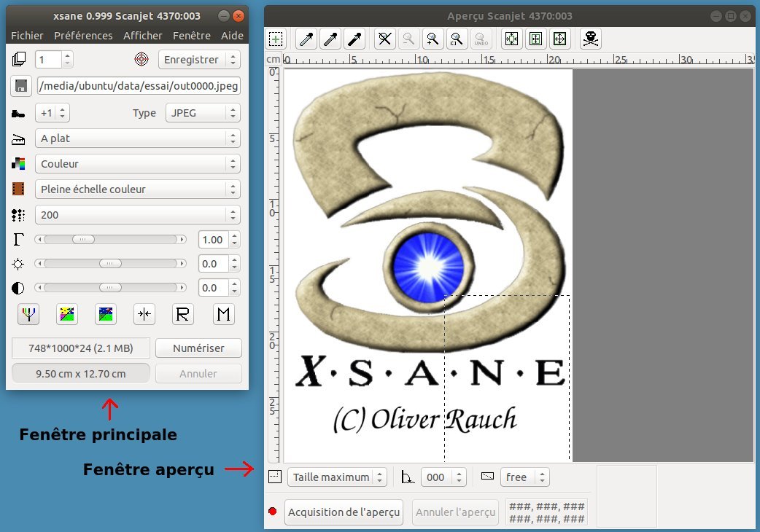Click the add batch area icon
The width and height of the screenshot is (760, 532).
pyautogui.click(x=276, y=39)
